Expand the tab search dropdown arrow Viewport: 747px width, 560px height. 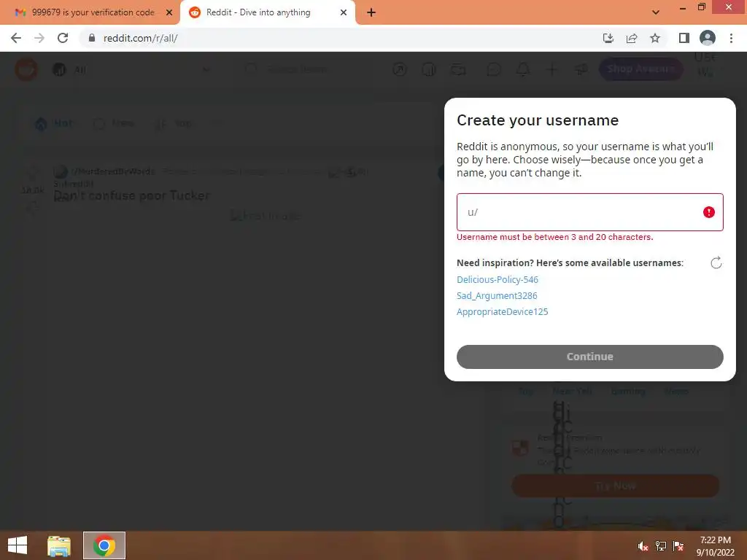pyautogui.click(x=656, y=12)
